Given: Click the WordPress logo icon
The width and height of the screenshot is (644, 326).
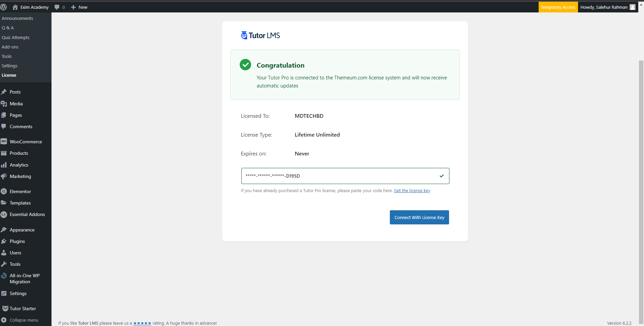Looking at the screenshot, I should (x=4, y=7).
